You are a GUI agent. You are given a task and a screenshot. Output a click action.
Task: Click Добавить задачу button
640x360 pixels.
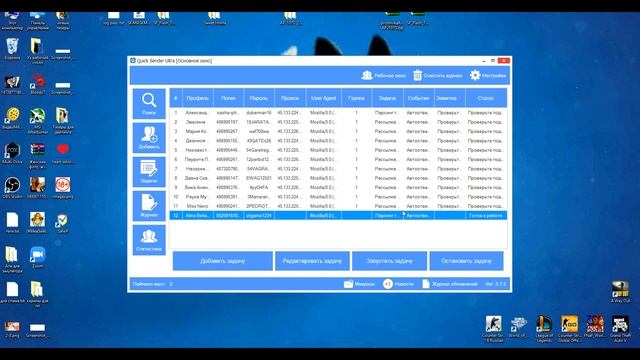[x=222, y=261]
